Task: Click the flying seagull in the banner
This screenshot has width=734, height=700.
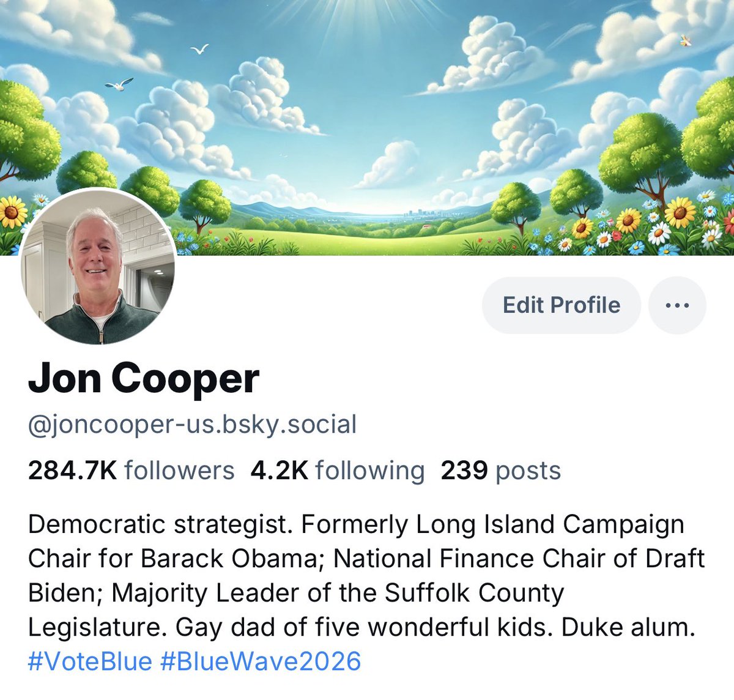Action: [119, 84]
